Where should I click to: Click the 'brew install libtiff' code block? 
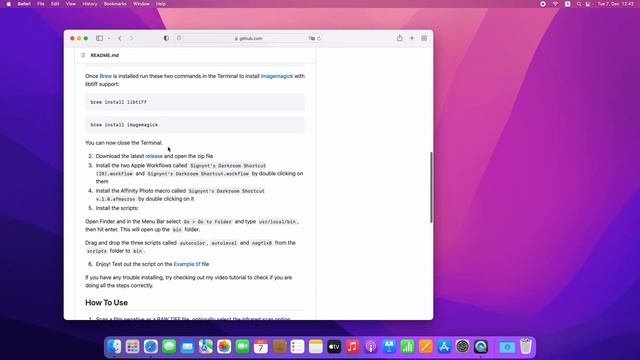pyautogui.click(x=195, y=102)
